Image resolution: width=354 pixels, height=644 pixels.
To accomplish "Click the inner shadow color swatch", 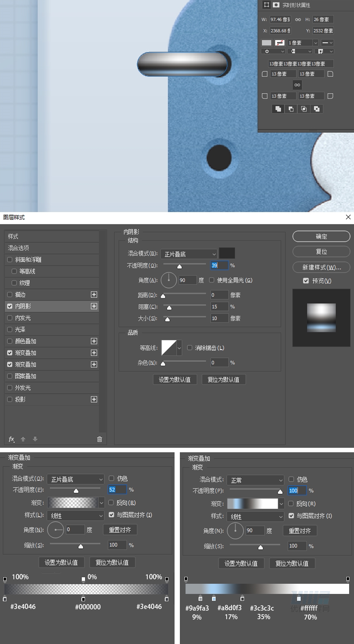I will point(227,253).
